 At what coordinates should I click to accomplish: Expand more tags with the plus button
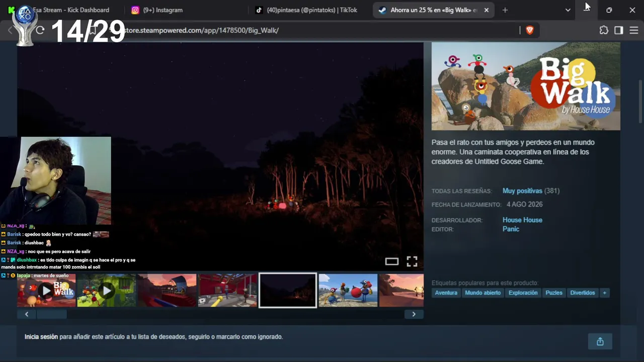604,293
